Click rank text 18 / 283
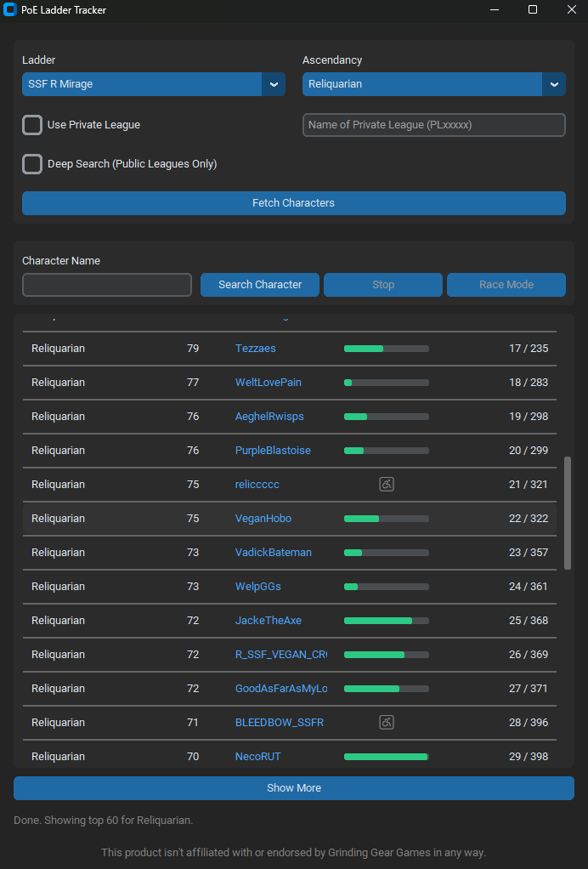The image size is (588, 869). (x=529, y=383)
